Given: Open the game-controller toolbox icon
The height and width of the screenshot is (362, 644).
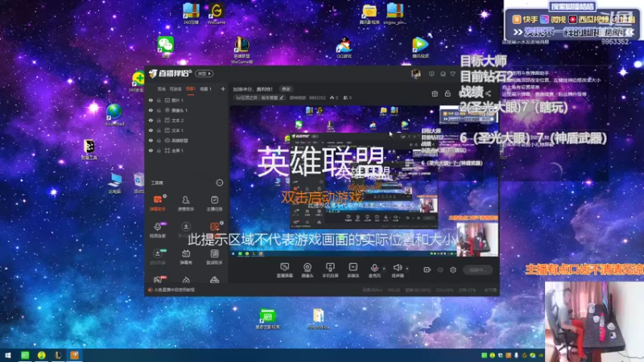Looking at the screenshot, I should [x=214, y=280].
